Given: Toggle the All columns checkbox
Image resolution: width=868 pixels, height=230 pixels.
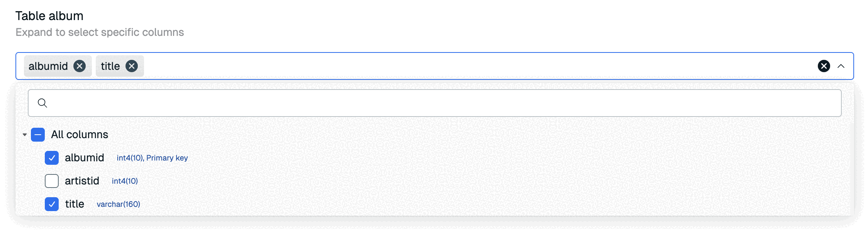Looking at the screenshot, I should click(38, 135).
